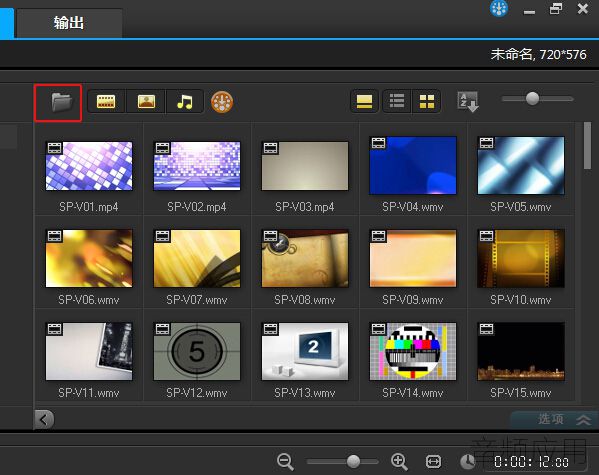The height and width of the screenshot is (475, 599).
Task: Click the orange download content icon
Action: coord(222,102)
